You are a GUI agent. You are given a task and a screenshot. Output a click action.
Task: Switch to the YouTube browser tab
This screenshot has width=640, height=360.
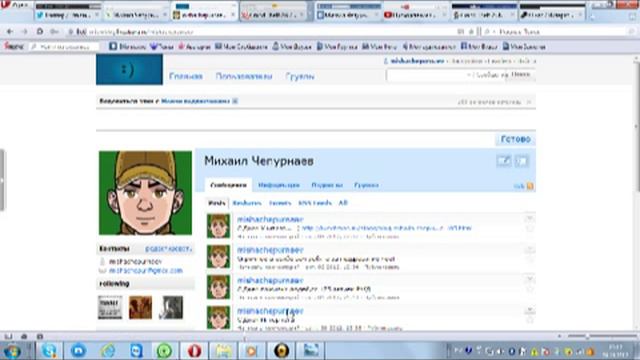click(415, 15)
